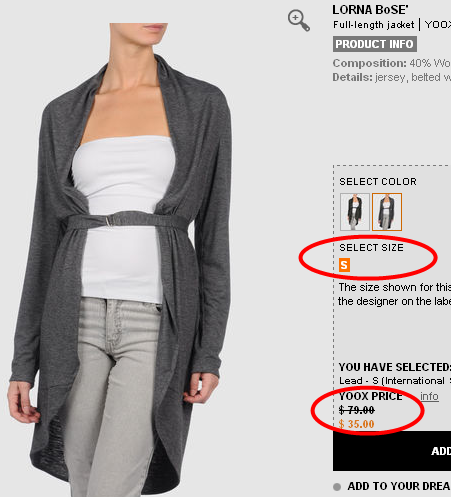Click the gray bullet beside Add To Your Dream
The height and width of the screenshot is (497, 451).
pos(337,487)
